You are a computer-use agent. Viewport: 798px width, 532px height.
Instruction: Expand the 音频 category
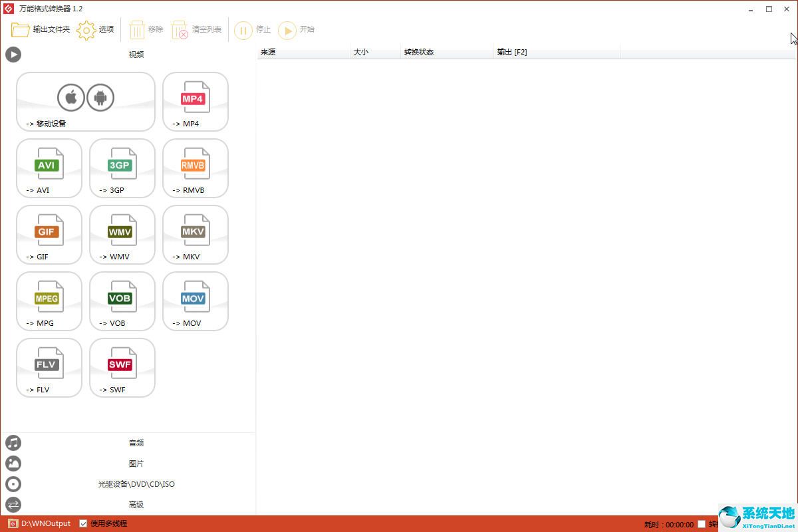coord(128,443)
